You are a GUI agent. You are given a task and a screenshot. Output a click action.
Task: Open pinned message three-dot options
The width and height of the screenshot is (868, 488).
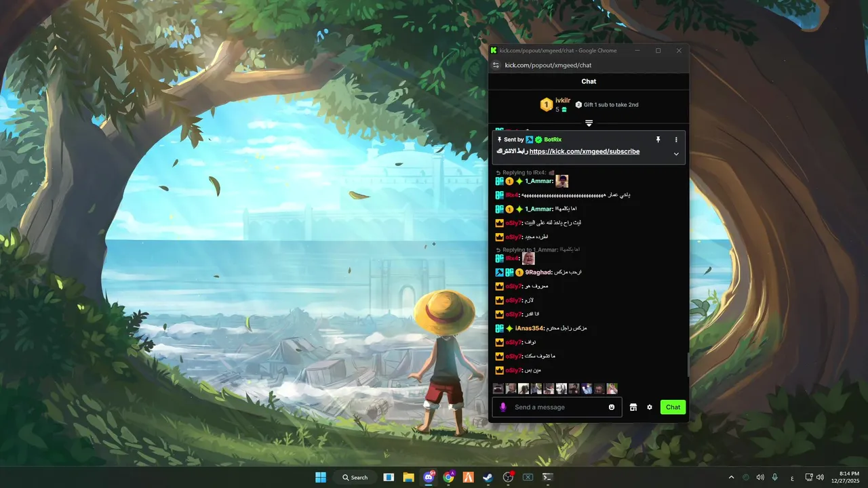tap(676, 140)
